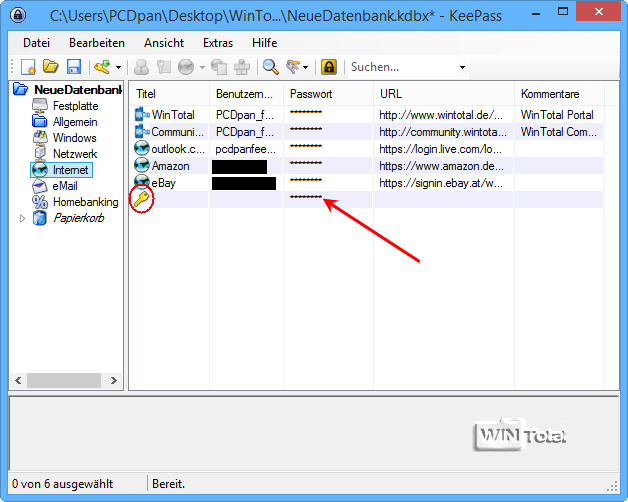
Task: Open the Bearbeiten menu
Action: (97, 43)
